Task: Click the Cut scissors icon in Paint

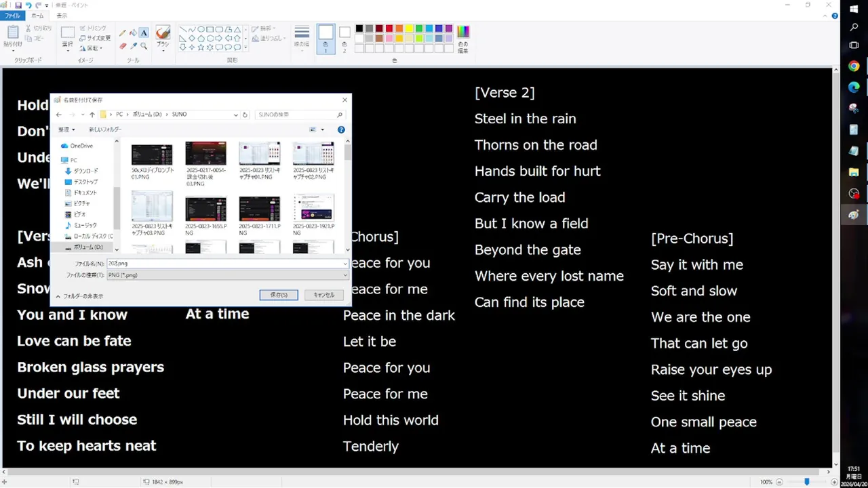Action: click(28, 28)
